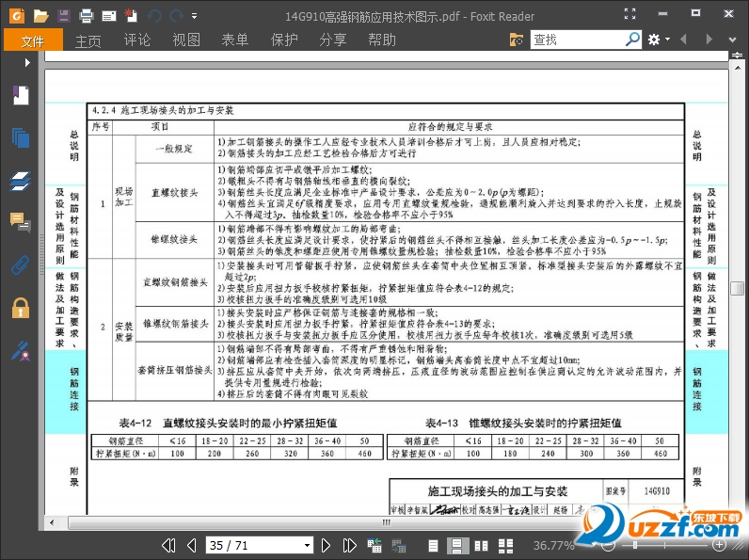The image size is (749, 560).
Task: Create a new PDF from the toolbar icon
Action: 131,16
